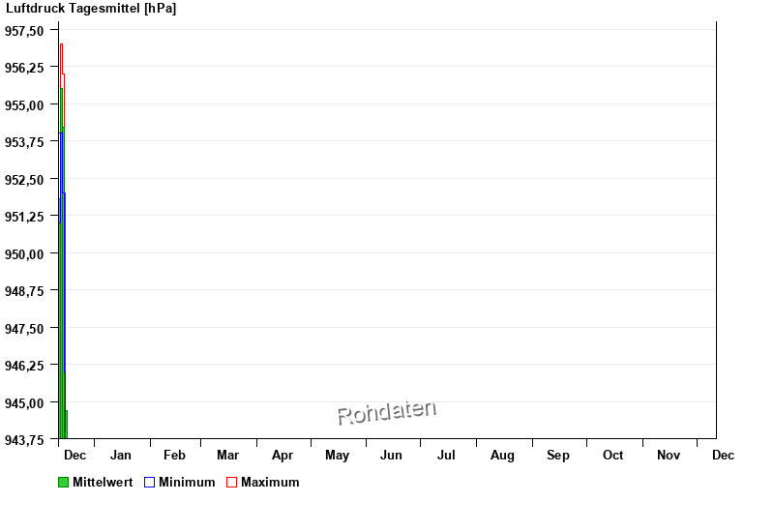
Task: Select the Minimum legend label
Action: (x=187, y=483)
